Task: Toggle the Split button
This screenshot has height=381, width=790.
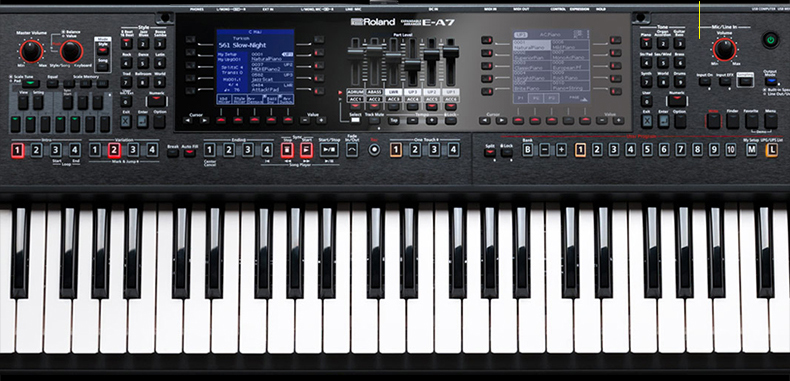Action: 490,152
